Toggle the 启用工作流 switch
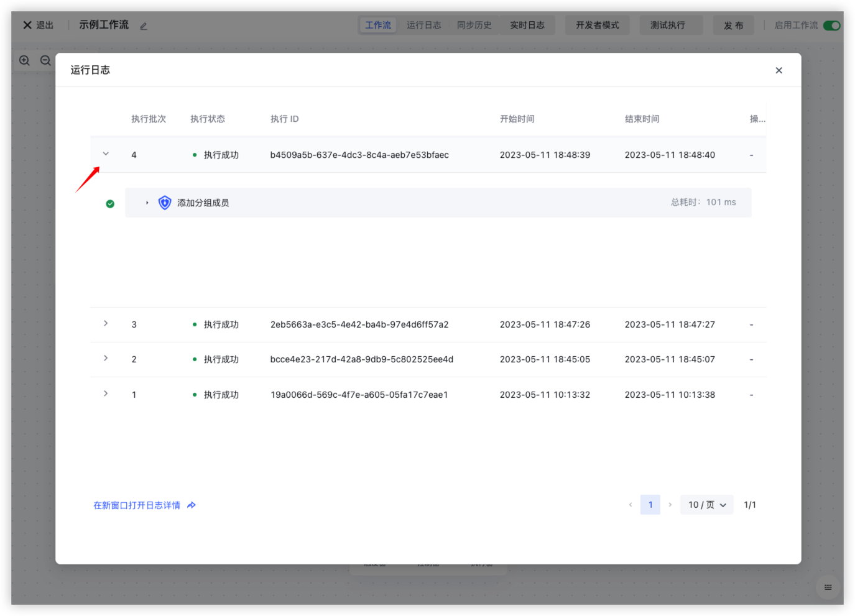Image resolution: width=855 pixels, height=616 pixels. click(831, 25)
